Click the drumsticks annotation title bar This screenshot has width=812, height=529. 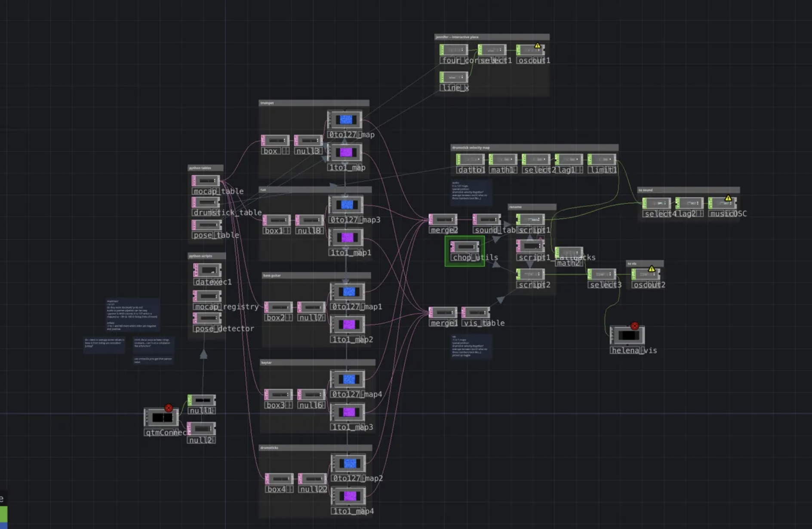pyautogui.click(x=315, y=448)
